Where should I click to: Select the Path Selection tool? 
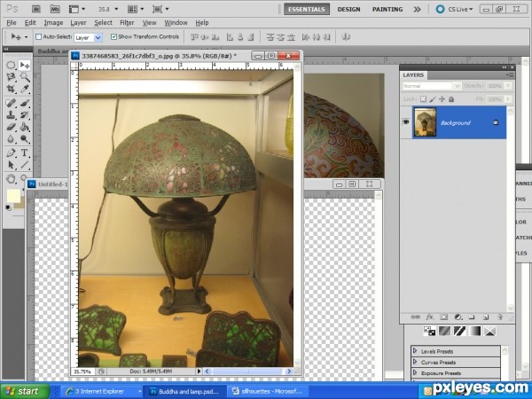coord(12,165)
